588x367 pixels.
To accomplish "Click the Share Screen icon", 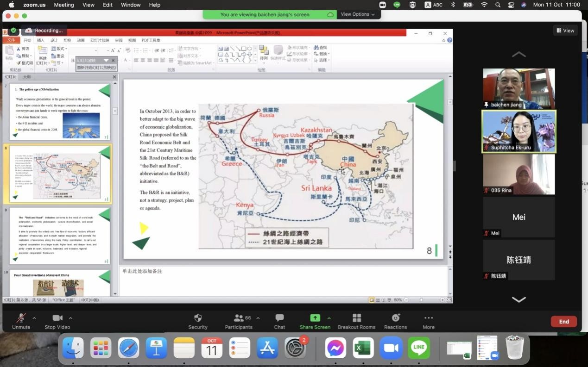I will click(315, 318).
